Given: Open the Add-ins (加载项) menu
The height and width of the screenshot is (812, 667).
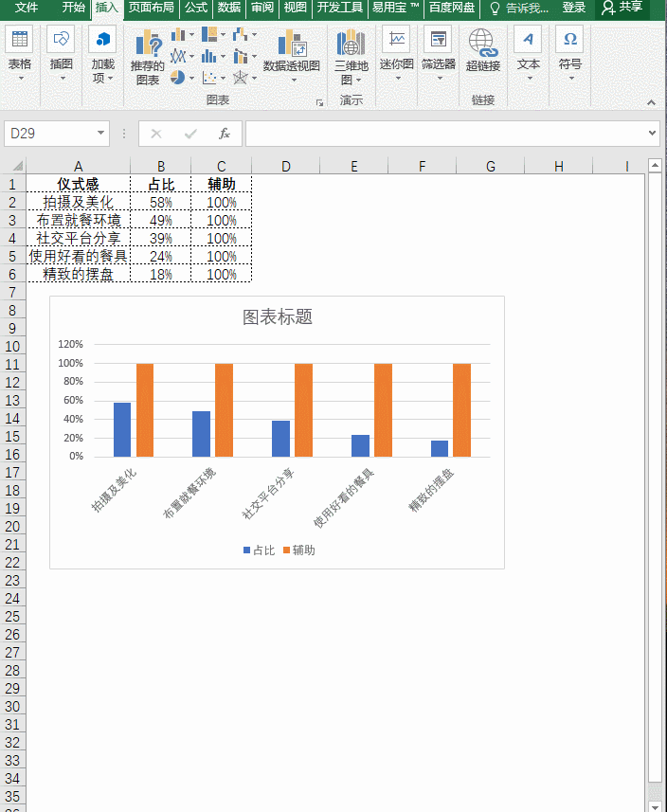Looking at the screenshot, I should coord(102,55).
